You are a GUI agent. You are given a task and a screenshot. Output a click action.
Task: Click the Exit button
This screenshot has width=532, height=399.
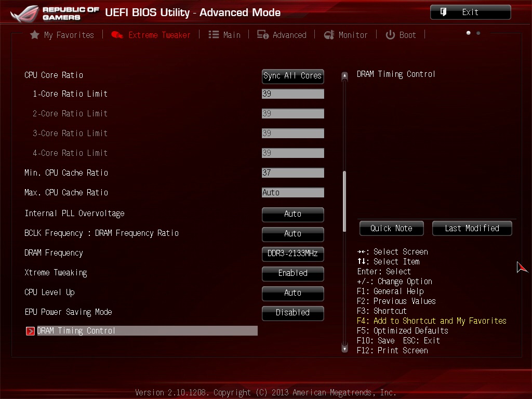point(471,12)
